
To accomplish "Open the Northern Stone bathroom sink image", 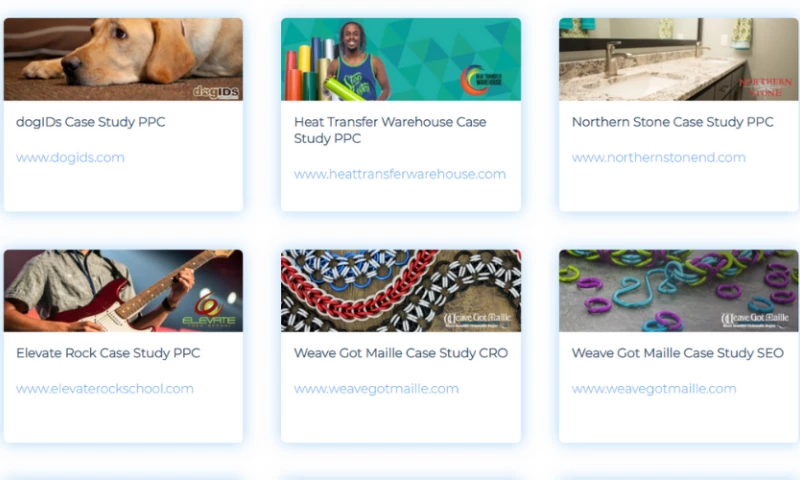I will [x=679, y=59].
